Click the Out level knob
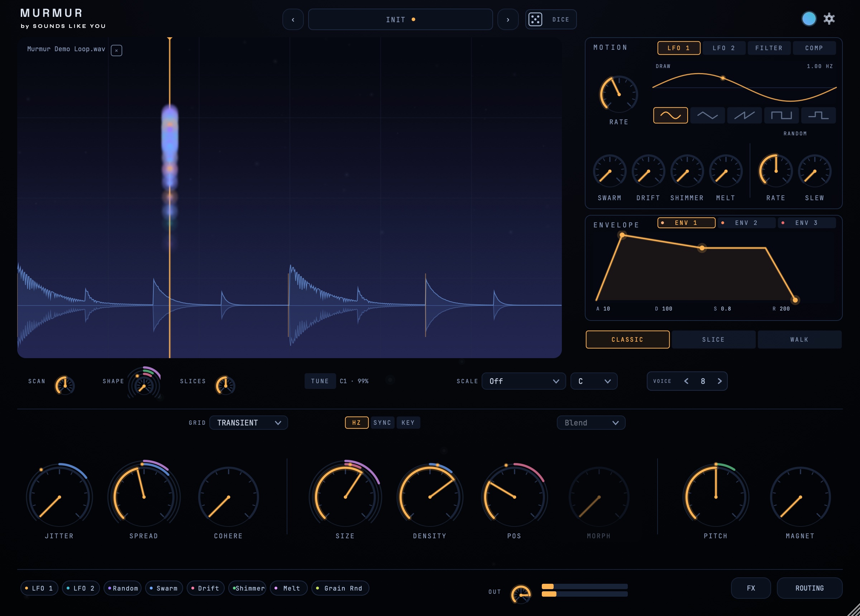 click(521, 595)
